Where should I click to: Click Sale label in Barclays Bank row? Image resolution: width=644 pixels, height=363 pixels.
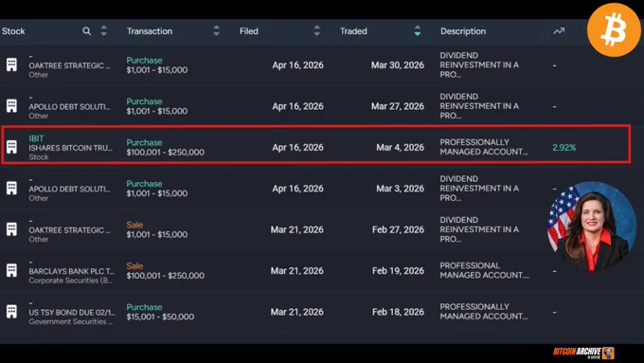click(134, 266)
